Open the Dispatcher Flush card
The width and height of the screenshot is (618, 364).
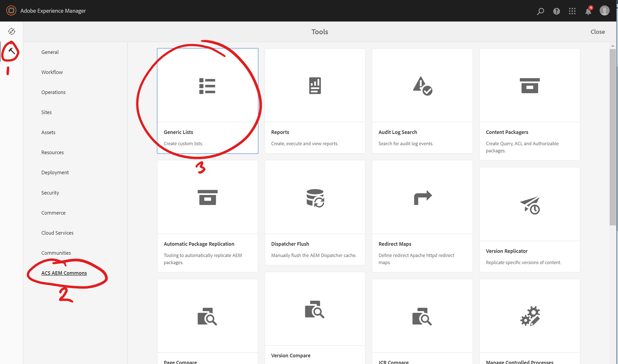click(315, 212)
